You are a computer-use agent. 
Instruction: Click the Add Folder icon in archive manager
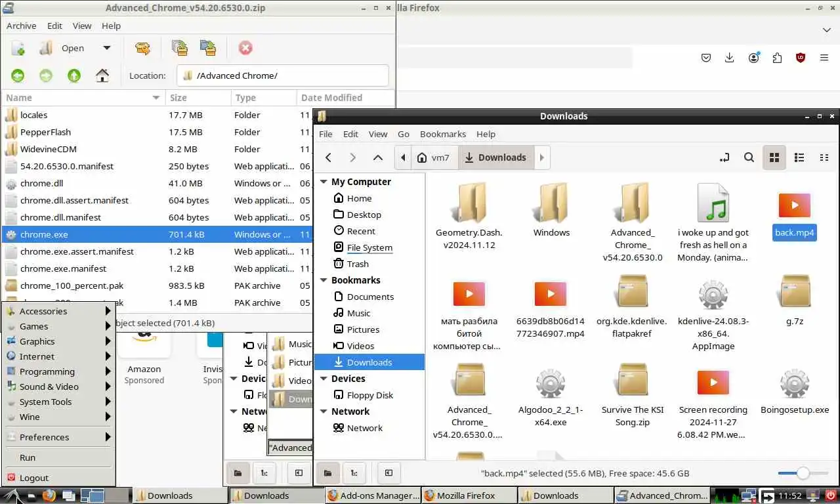coord(208,48)
